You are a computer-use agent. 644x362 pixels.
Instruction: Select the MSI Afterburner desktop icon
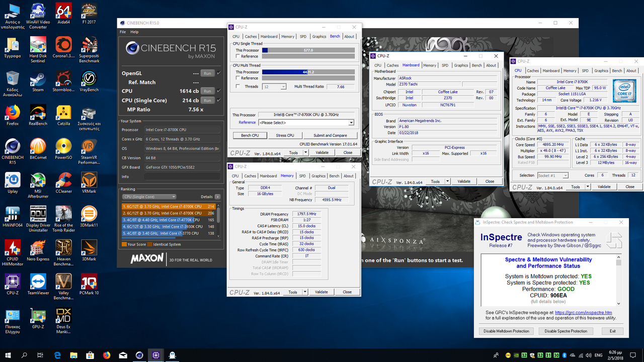[x=38, y=186]
